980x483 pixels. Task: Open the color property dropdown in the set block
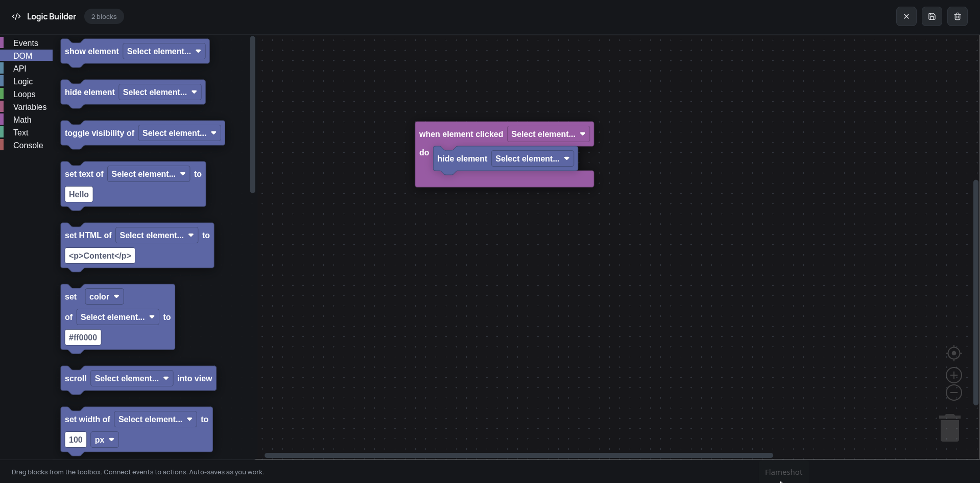(x=104, y=296)
